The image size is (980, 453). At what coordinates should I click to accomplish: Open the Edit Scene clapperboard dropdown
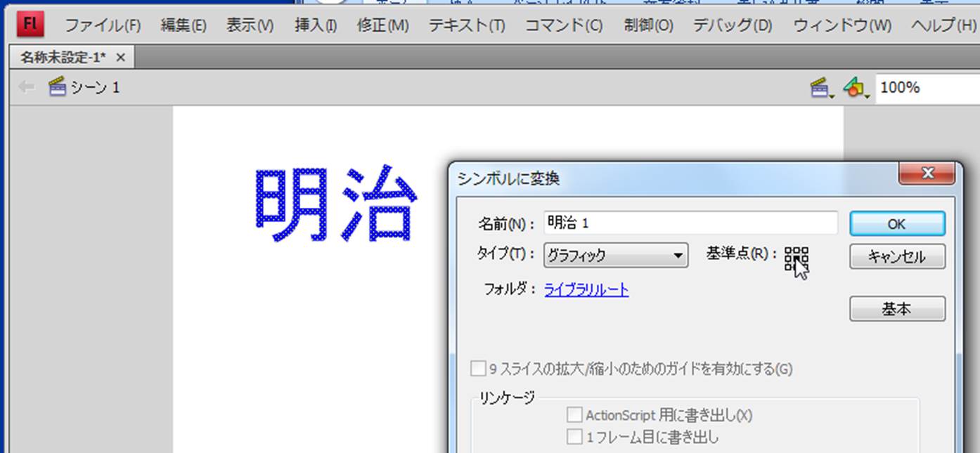click(x=820, y=88)
